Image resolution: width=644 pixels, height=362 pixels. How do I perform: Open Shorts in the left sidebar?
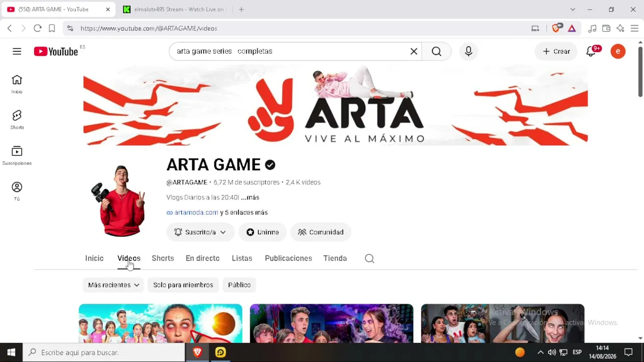tap(17, 120)
